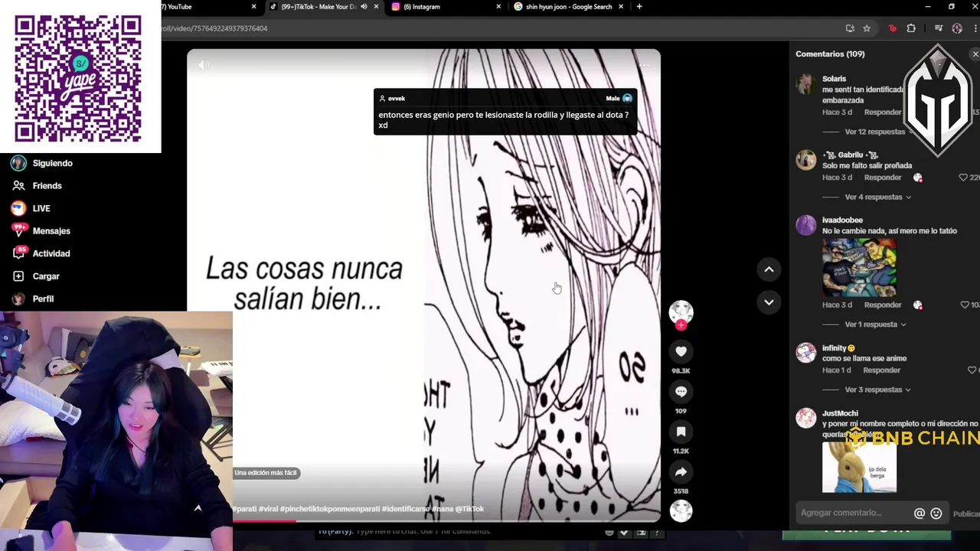Open the Chrome three-dot menu
Viewport: 980px width, 551px height.
coord(975,28)
